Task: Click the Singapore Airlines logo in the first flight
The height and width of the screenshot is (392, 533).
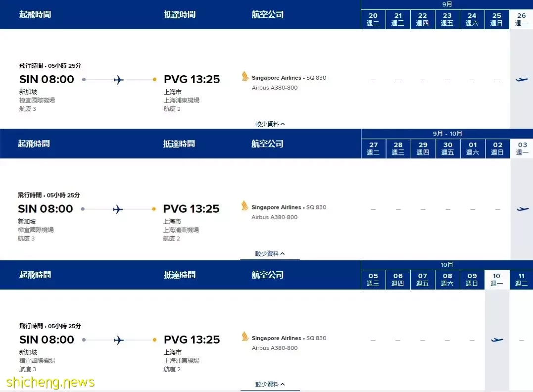Action: pos(245,76)
